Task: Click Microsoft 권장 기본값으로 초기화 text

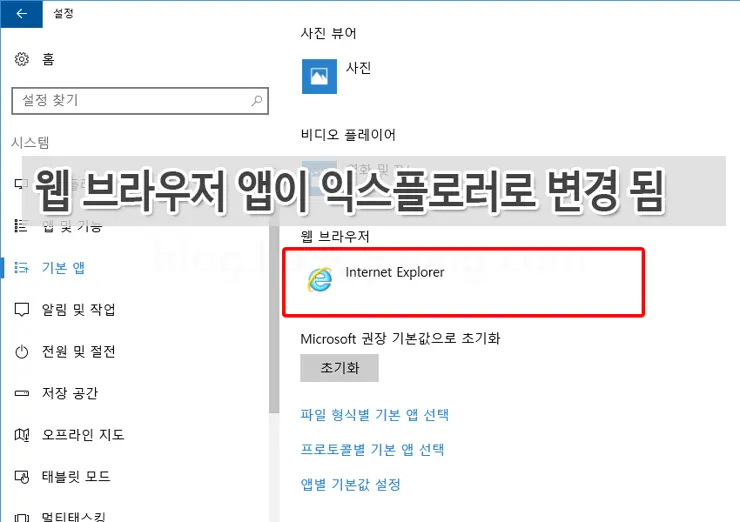Action: tap(400, 338)
